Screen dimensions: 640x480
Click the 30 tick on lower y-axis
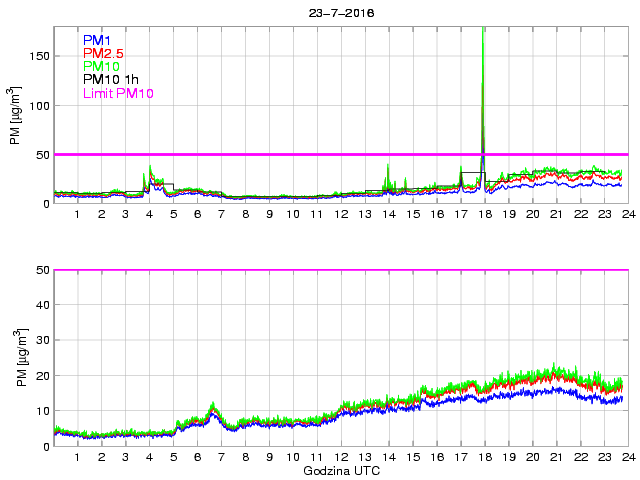[43, 340]
